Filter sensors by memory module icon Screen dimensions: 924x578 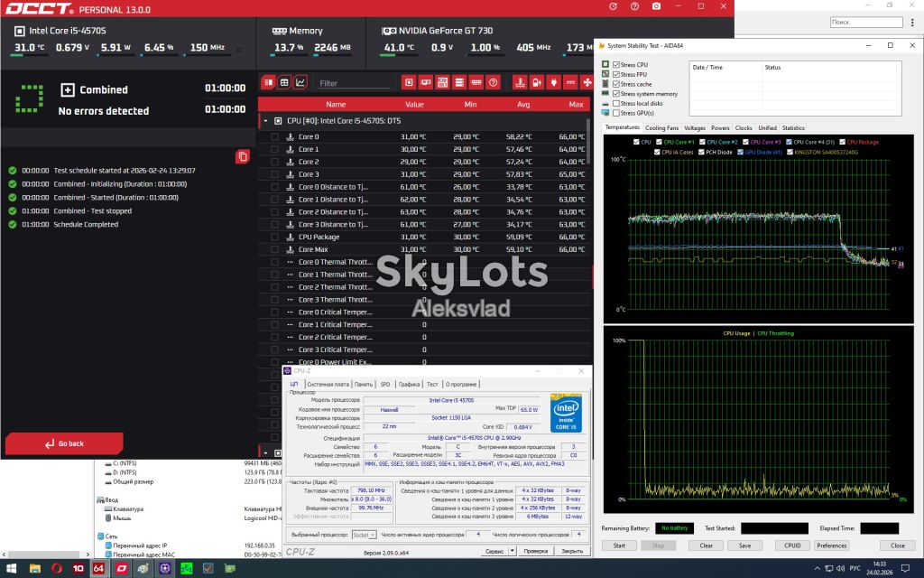pyautogui.click(x=476, y=82)
